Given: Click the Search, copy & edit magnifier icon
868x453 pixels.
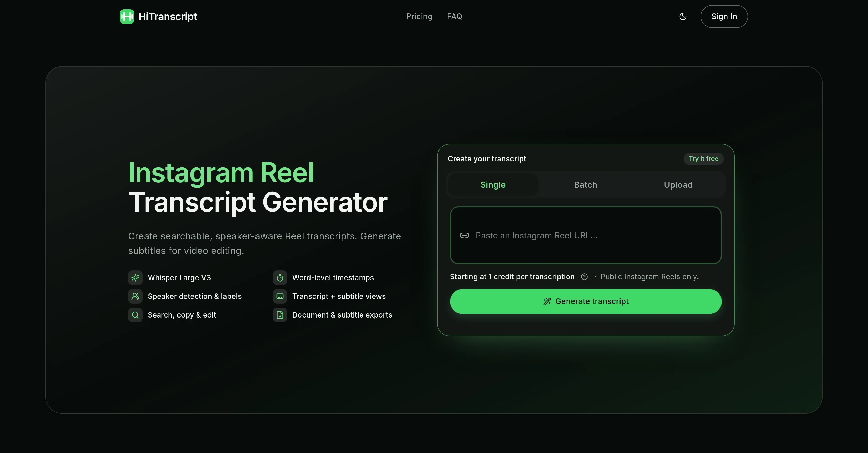Looking at the screenshot, I should point(135,315).
